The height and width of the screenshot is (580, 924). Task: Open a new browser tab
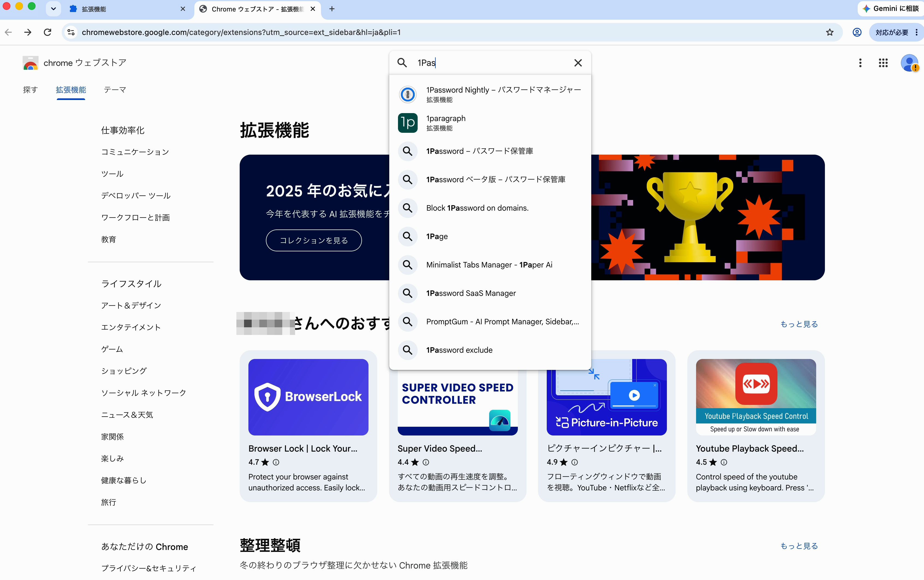click(332, 9)
